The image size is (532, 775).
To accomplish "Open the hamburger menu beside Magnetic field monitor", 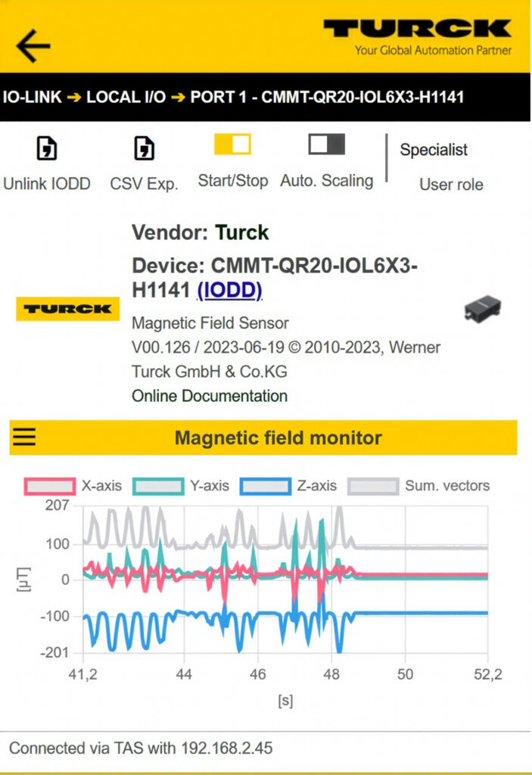I will [x=24, y=437].
